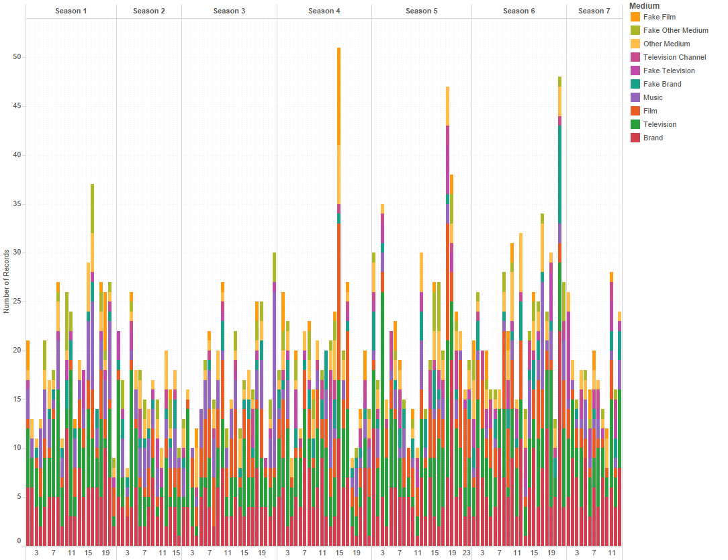728x560 pixels.
Task: Select the Season 6 column header
Action: [x=519, y=11]
